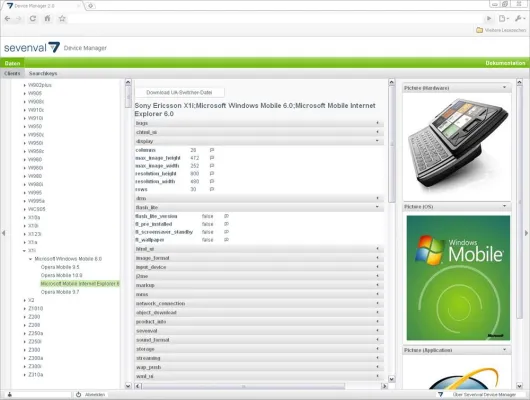Collapse the Microsoft Windows Mobile 6.0 node
The image size is (530, 400).
tap(30, 259)
